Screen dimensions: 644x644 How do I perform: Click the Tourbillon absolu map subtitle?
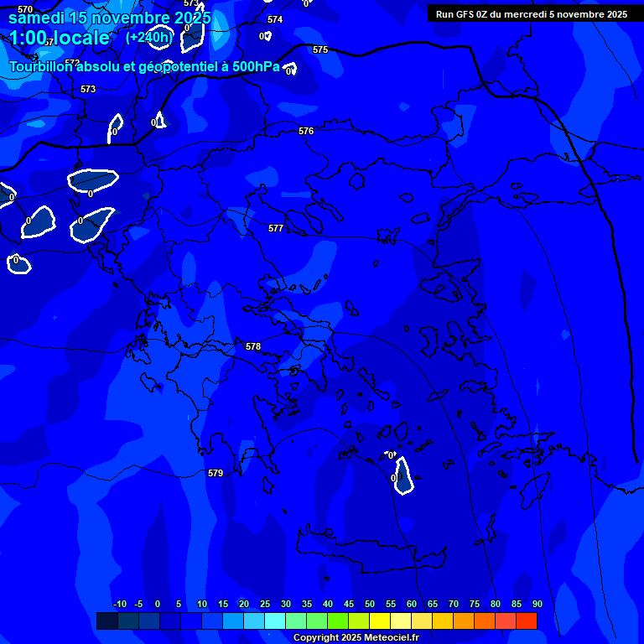coord(144,67)
